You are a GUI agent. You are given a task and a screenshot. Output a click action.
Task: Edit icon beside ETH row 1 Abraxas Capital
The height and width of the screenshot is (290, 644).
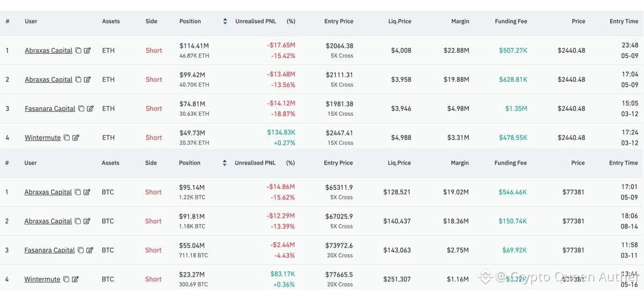(88, 51)
